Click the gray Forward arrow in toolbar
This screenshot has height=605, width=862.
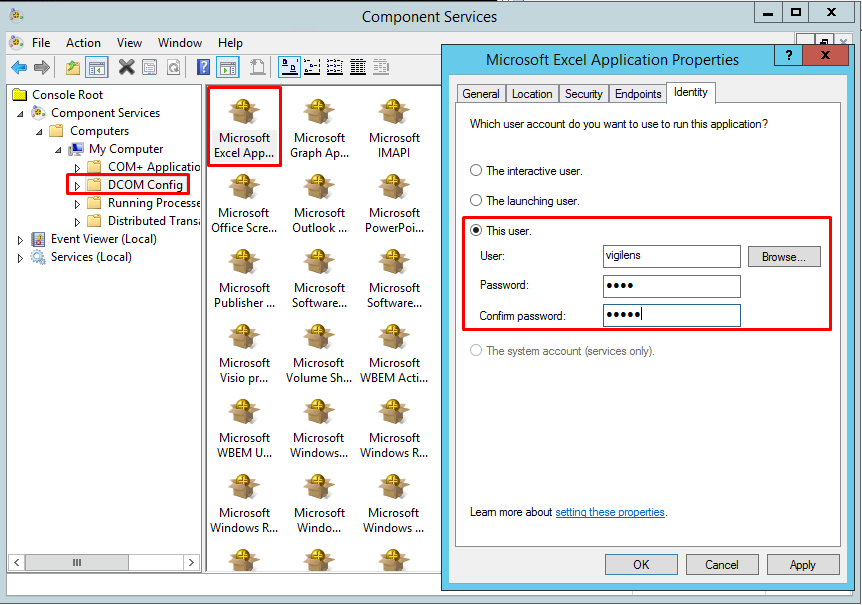point(42,68)
